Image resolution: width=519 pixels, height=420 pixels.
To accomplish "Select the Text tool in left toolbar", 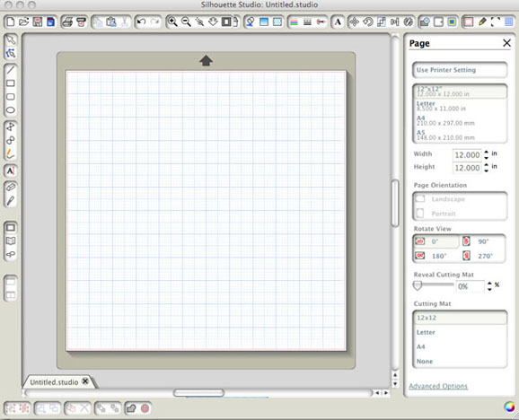I will [x=11, y=171].
